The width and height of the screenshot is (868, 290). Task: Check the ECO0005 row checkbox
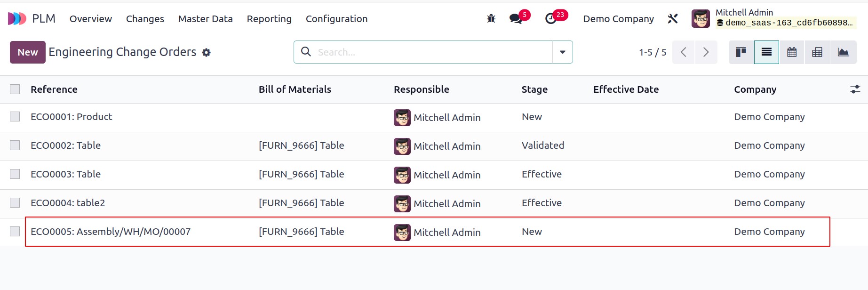tap(15, 232)
